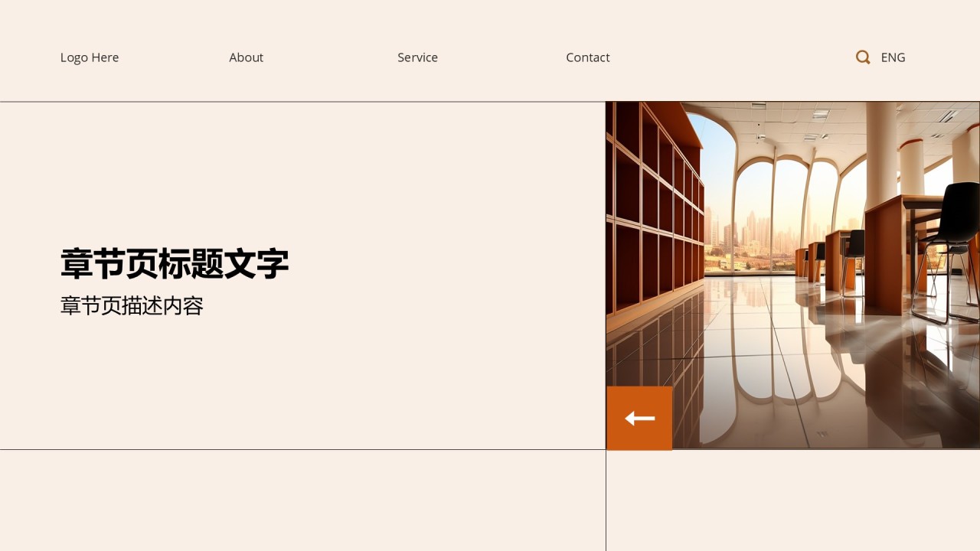The image size is (980, 551).
Task: Click the empty panel beneath the library photo
Action: (x=793, y=500)
